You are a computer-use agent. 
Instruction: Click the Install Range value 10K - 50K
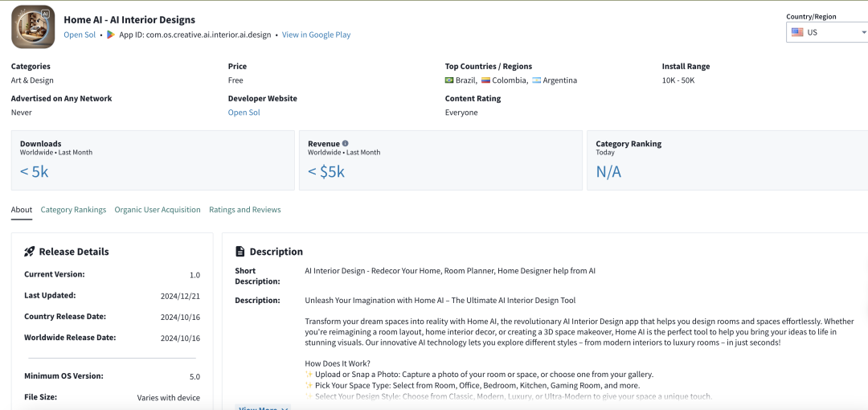pyautogui.click(x=678, y=80)
